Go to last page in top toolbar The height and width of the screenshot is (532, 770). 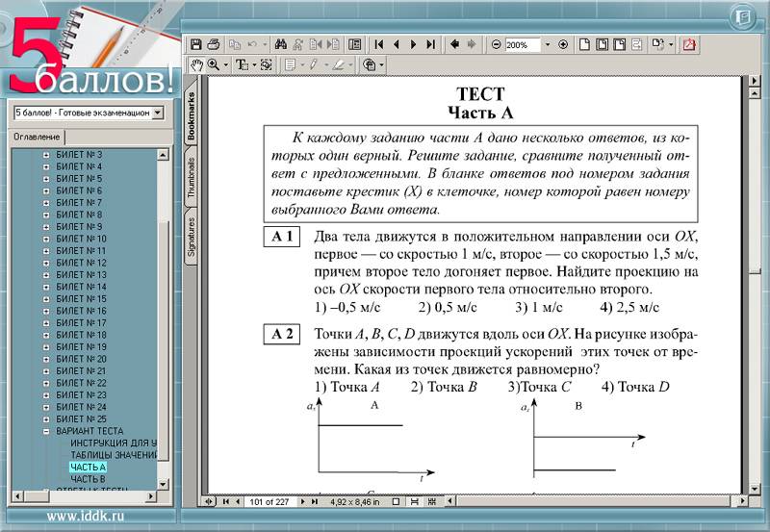click(x=430, y=44)
